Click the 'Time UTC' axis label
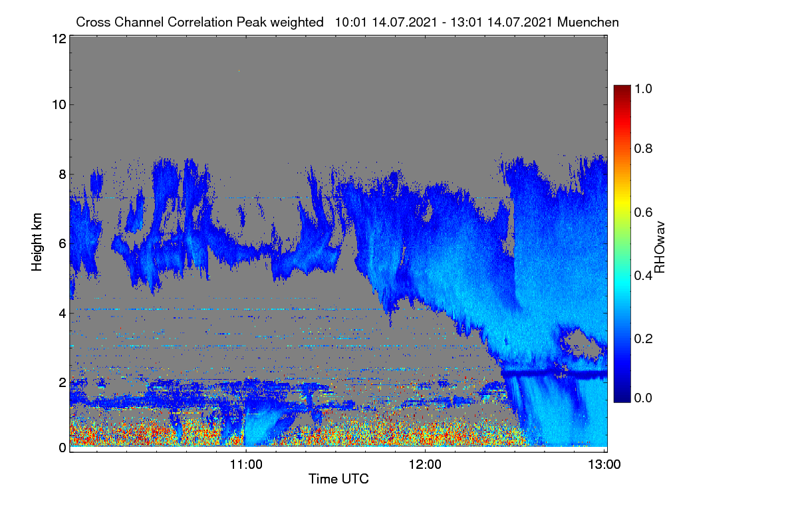798x532 pixels. [338, 479]
